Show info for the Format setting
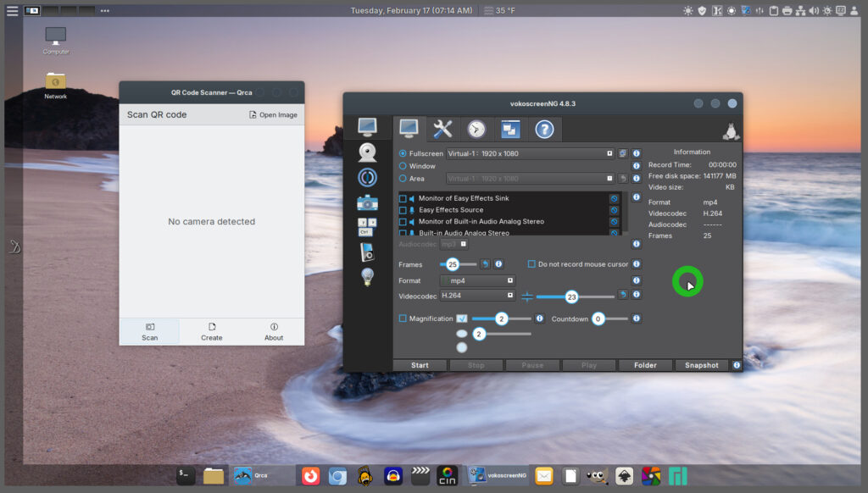This screenshot has height=493, width=868. coord(636,280)
